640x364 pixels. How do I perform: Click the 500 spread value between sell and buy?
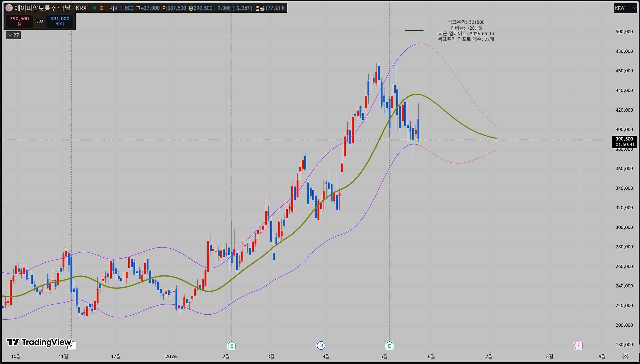pos(40,21)
